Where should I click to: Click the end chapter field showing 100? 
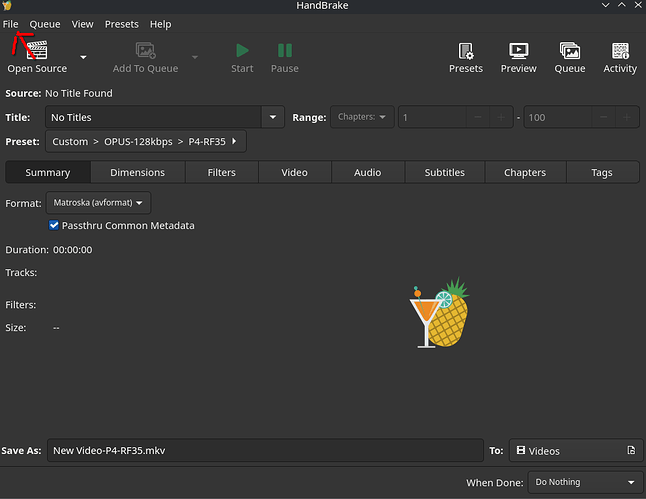[557, 117]
